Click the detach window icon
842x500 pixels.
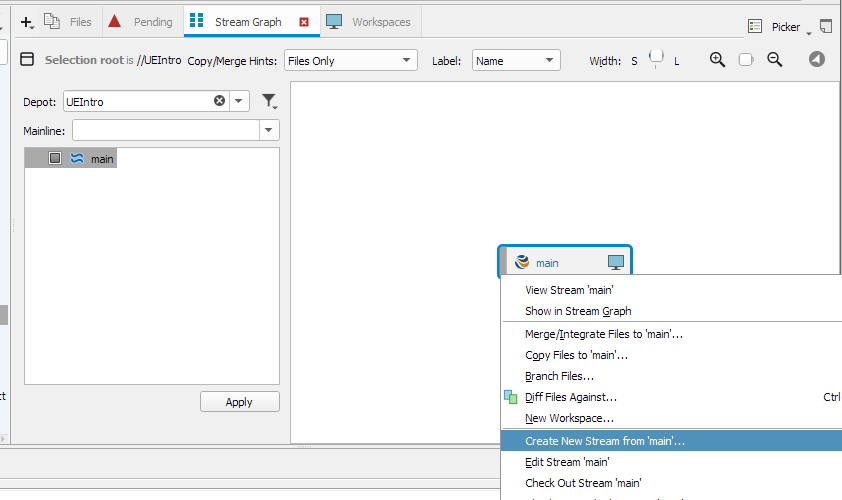pyautogui.click(x=826, y=25)
